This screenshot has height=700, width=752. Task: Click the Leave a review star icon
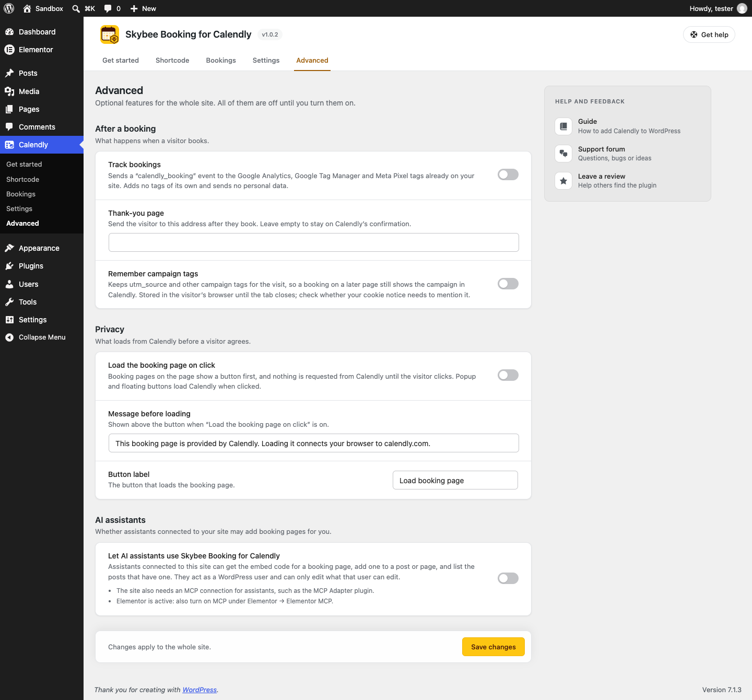(563, 181)
